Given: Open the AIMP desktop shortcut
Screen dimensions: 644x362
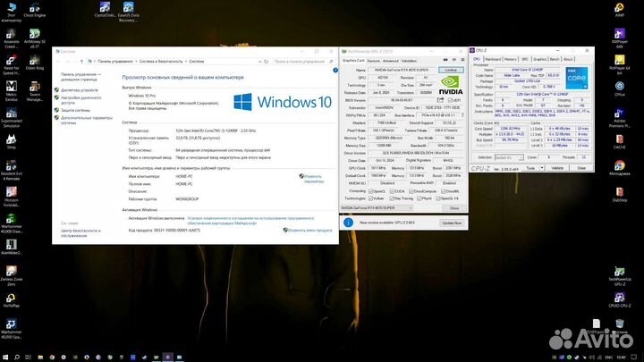Looking at the screenshot, I should click(x=619, y=10).
